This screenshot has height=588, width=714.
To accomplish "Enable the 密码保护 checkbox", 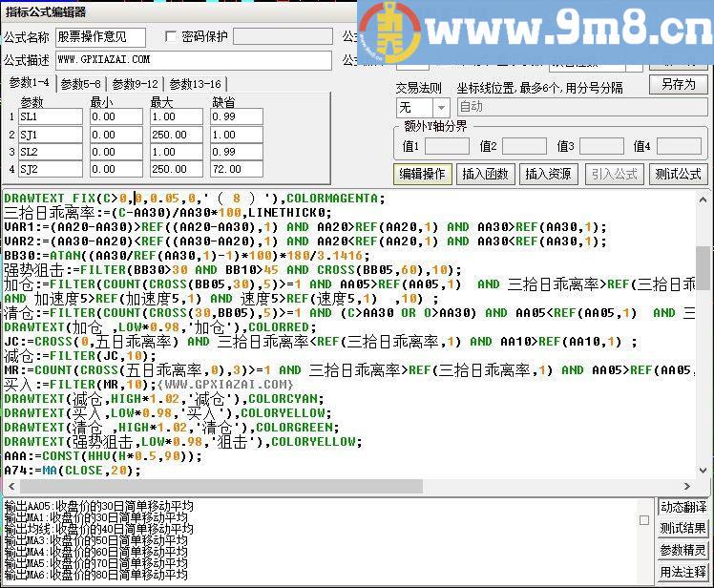I will pyautogui.click(x=171, y=36).
